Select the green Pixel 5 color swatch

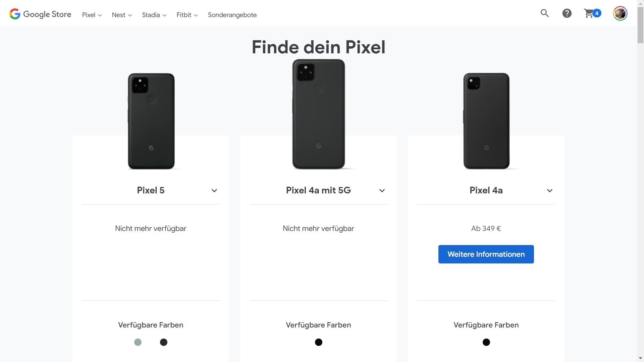[138, 342]
